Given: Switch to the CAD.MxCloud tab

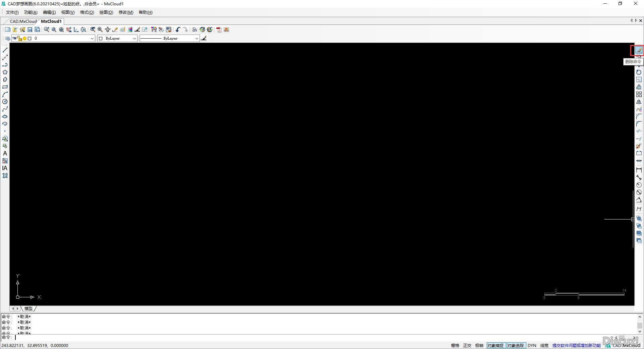Looking at the screenshot, I should pyautogui.click(x=23, y=21).
